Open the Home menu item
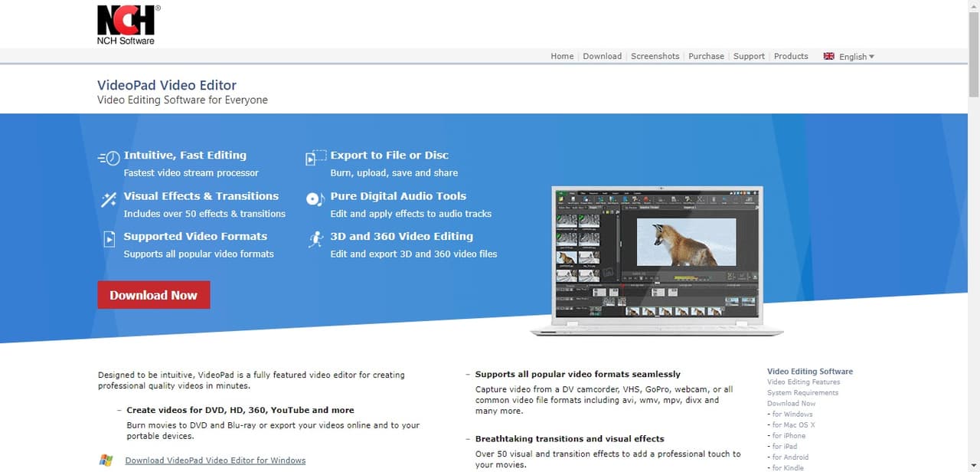The width and height of the screenshot is (980, 472). point(562,56)
